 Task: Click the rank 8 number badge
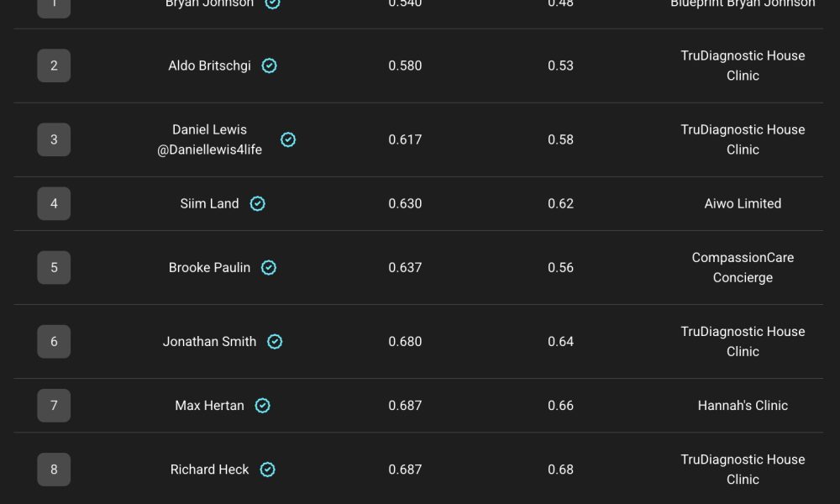(54, 469)
